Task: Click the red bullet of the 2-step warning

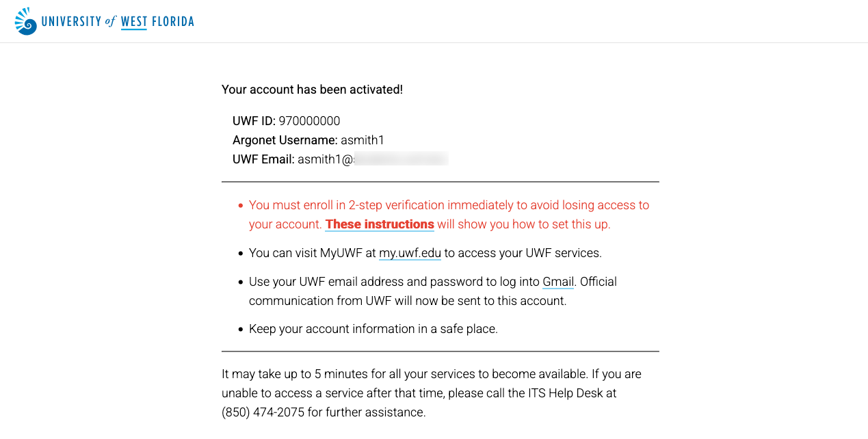Action: click(x=240, y=205)
